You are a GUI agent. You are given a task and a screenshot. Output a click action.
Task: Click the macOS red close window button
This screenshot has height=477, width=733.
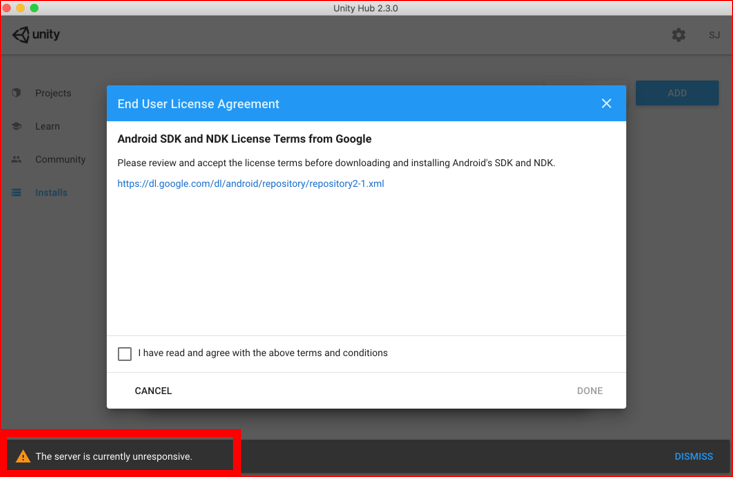[7, 8]
